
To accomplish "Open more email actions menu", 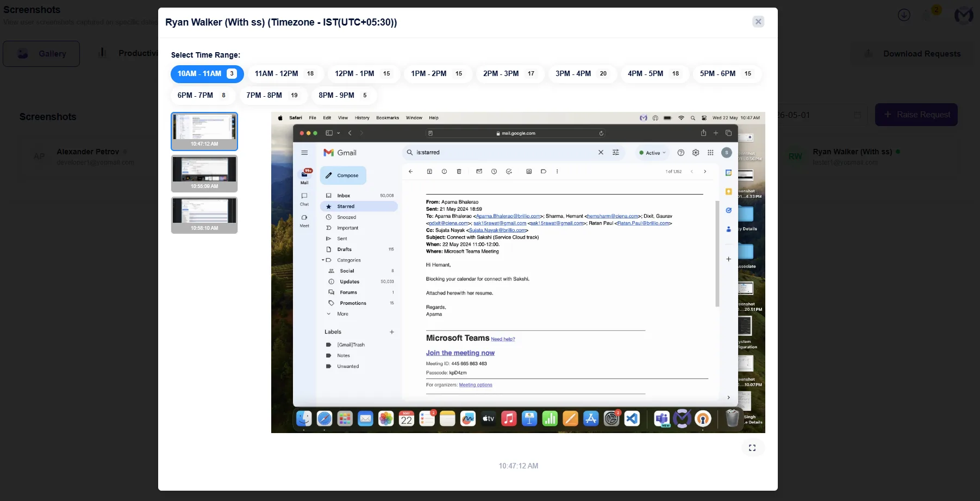I will click(557, 172).
